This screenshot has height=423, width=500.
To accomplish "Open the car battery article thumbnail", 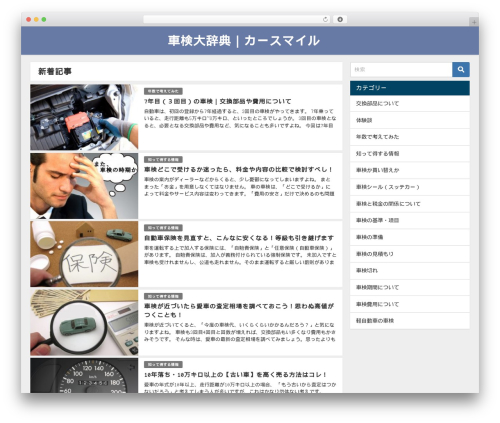I will pyautogui.click(x=84, y=117).
